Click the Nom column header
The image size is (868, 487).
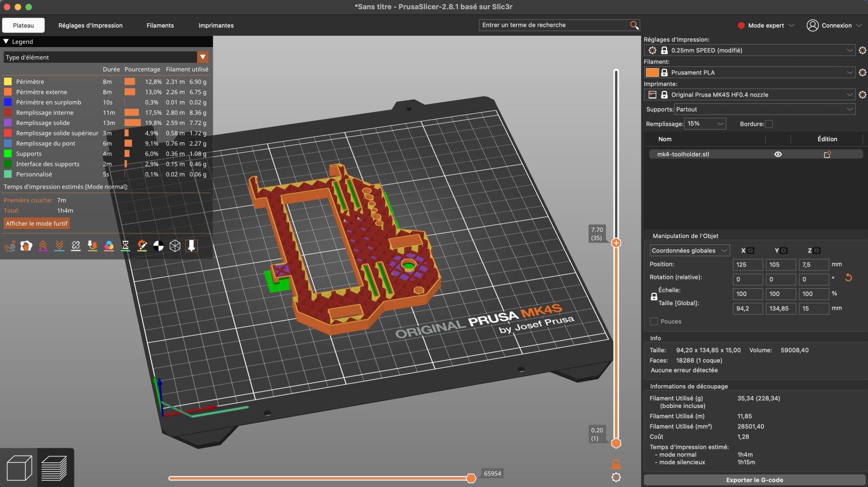coord(665,139)
